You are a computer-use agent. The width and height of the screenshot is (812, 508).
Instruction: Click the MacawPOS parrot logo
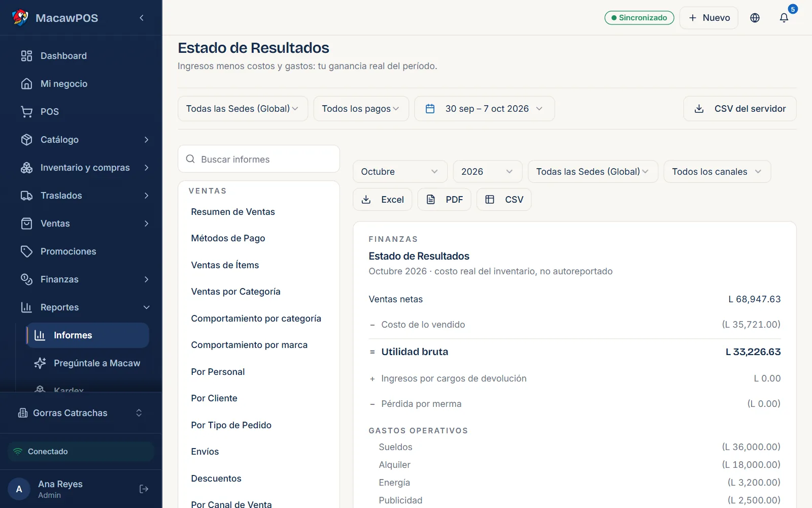(x=20, y=18)
